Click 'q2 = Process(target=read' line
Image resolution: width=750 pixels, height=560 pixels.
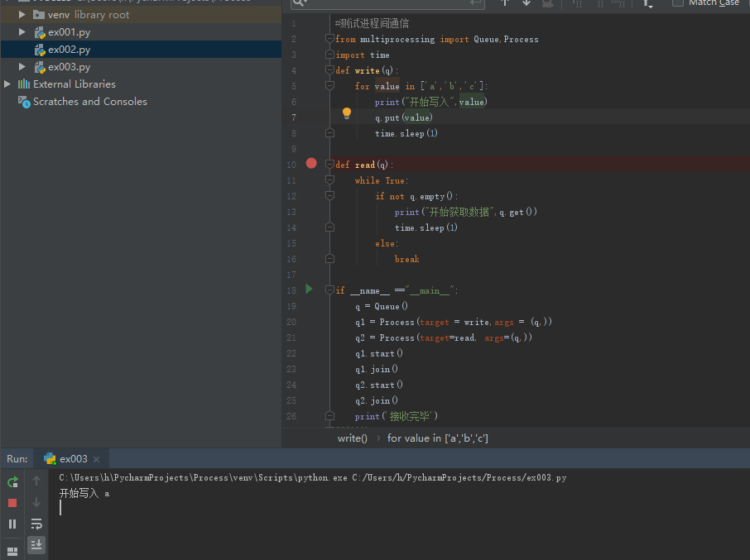[x=444, y=337]
